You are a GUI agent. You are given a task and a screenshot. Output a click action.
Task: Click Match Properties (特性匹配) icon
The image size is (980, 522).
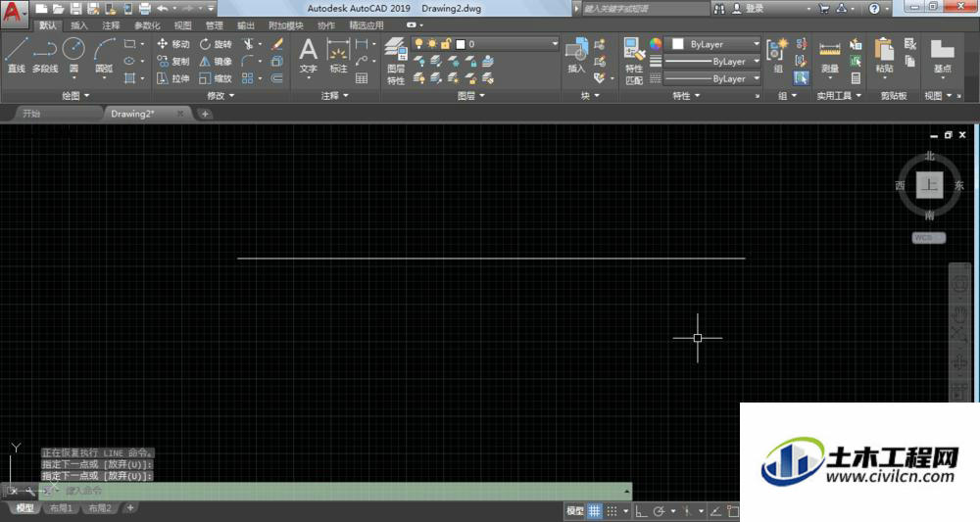634,61
